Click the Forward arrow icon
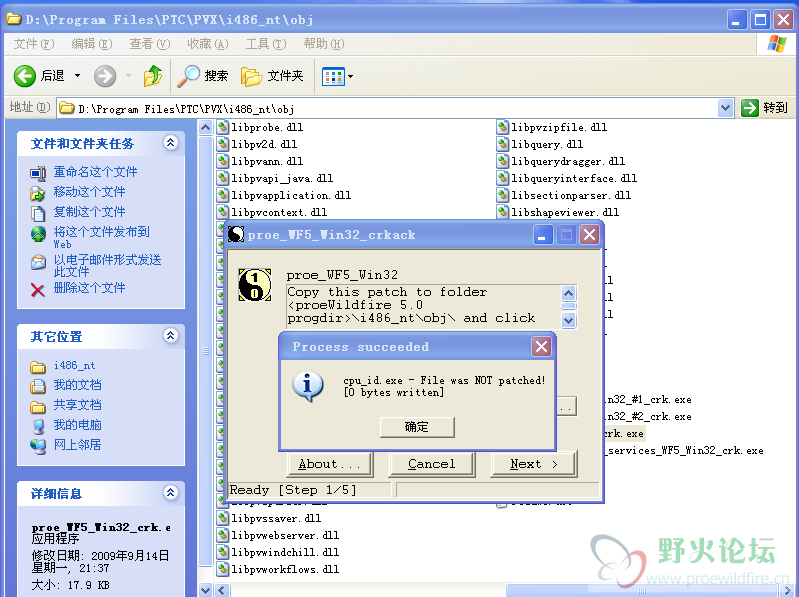Screen dimensions: 799x597 105,76
